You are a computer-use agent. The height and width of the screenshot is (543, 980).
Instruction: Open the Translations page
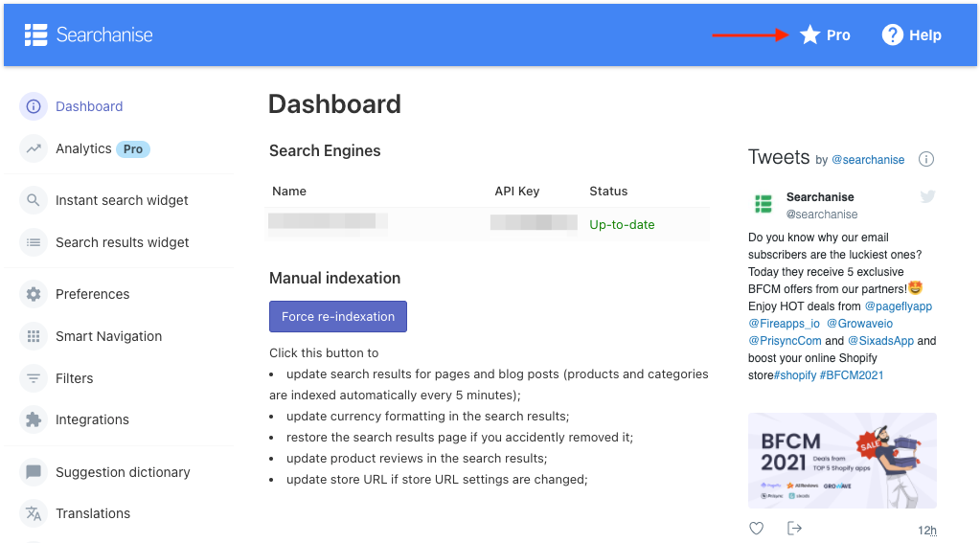coord(93,513)
